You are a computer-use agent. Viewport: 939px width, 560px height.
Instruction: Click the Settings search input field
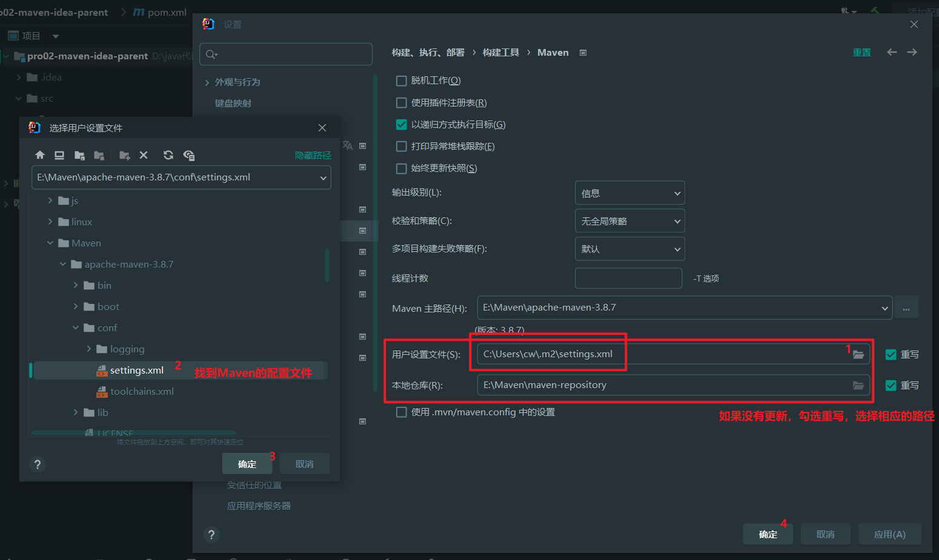pos(285,54)
